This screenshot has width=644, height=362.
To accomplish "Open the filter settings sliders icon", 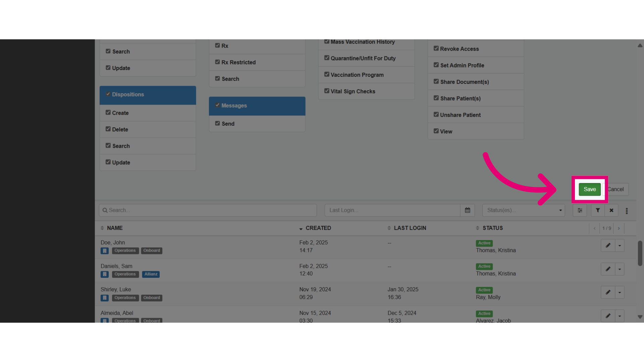I will (580, 210).
